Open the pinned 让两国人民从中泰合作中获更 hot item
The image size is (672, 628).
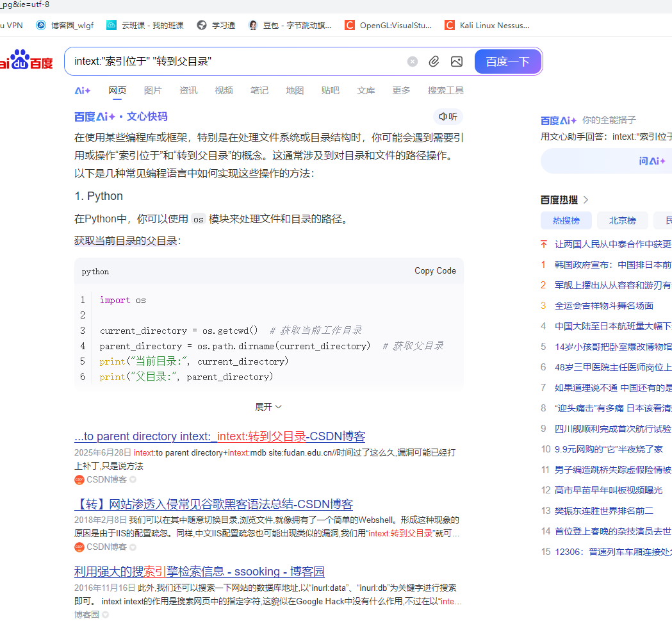tap(613, 244)
